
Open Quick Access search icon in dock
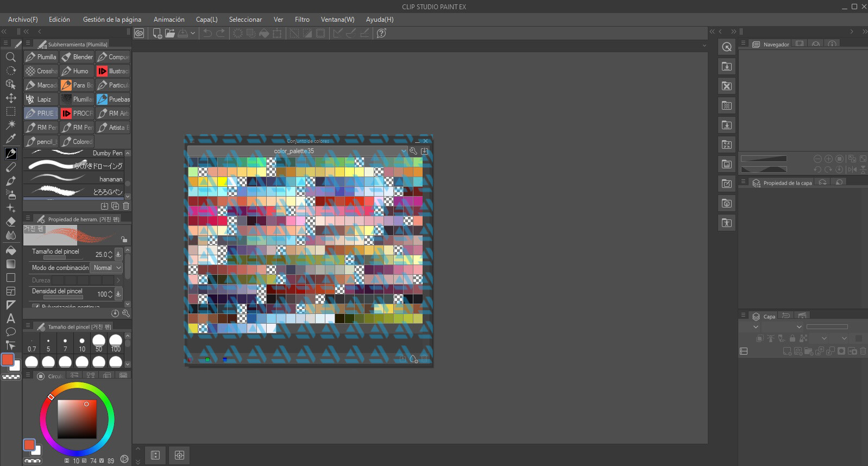pos(727,47)
